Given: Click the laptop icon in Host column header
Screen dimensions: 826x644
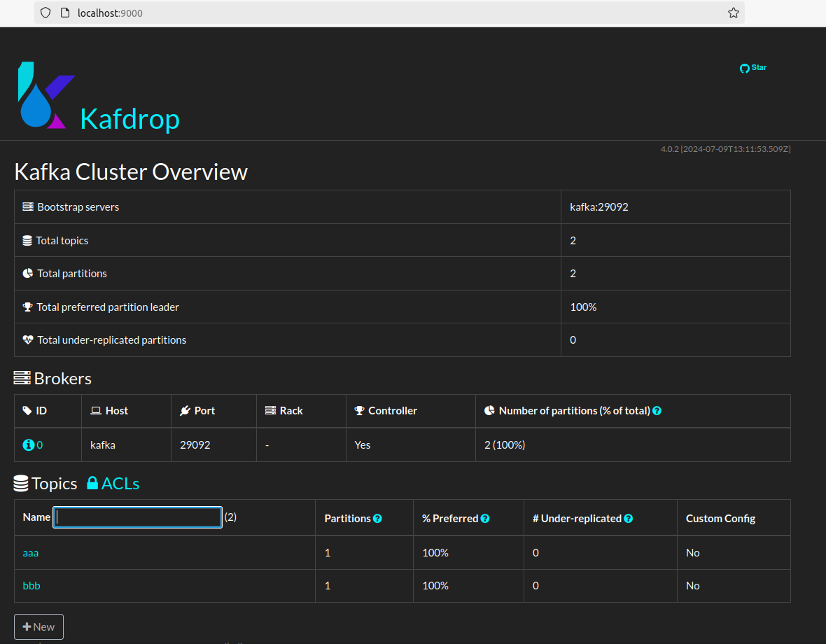Looking at the screenshot, I should click(x=96, y=411).
